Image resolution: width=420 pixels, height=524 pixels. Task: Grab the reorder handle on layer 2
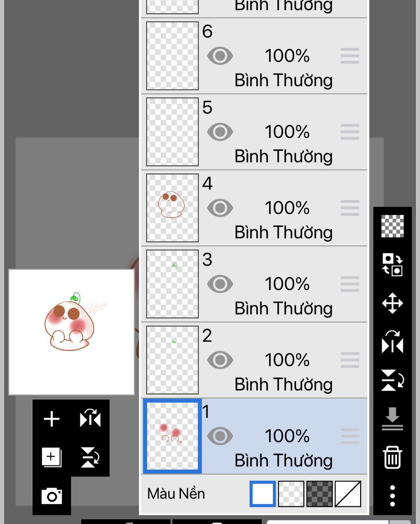tap(350, 360)
